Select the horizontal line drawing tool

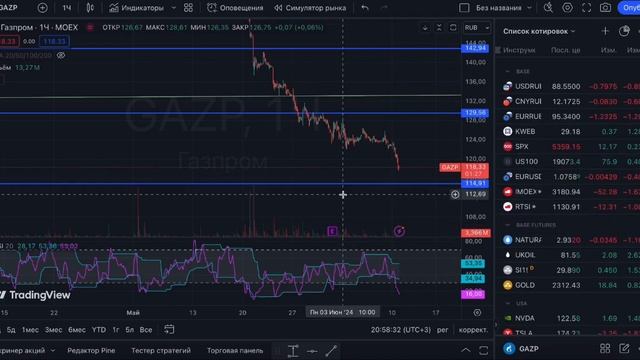click(x=312, y=351)
